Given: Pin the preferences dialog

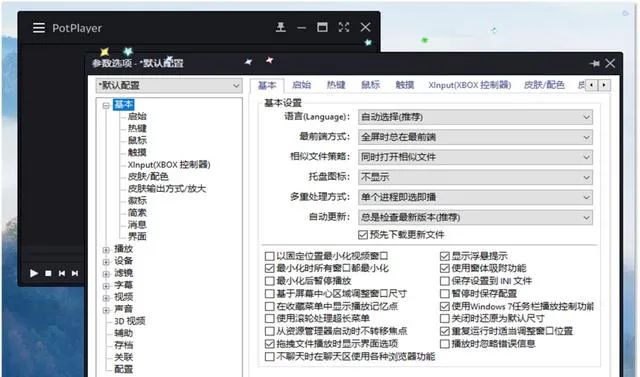Looking at the screenshot, I should click(x=595, y=63).
